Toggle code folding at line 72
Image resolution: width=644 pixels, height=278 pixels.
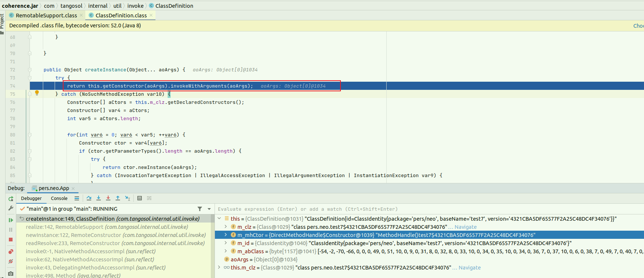tap(30, 69)
